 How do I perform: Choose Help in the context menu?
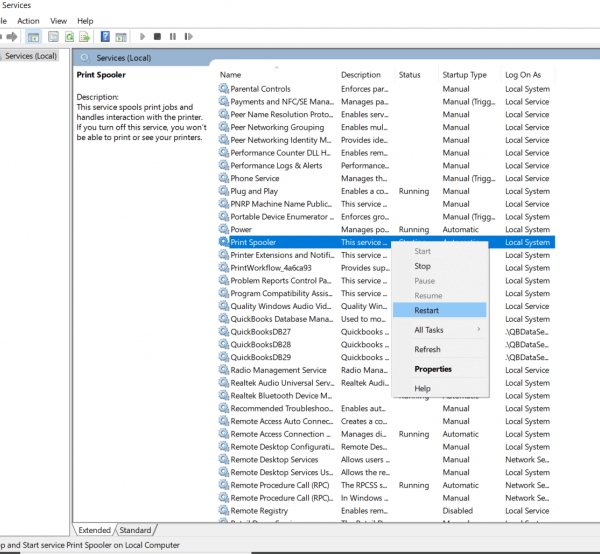[440, 388]
